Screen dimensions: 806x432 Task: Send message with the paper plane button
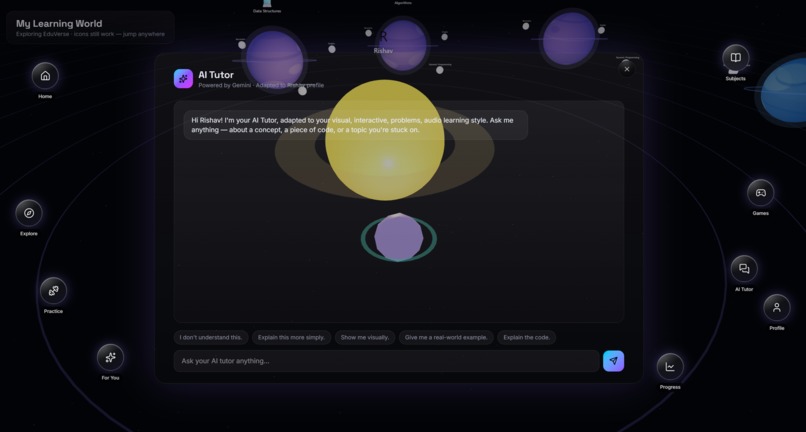614,361
